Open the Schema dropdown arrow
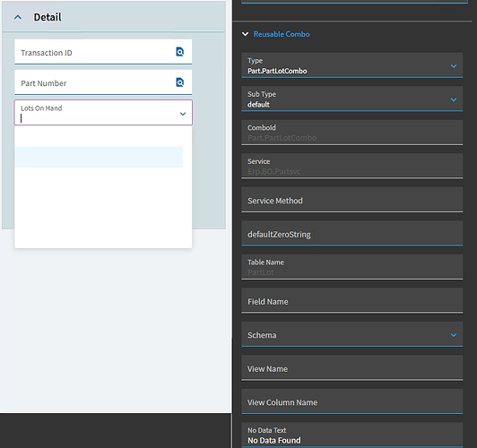Viewport: 477px width, 448px height. coord(454,335)
